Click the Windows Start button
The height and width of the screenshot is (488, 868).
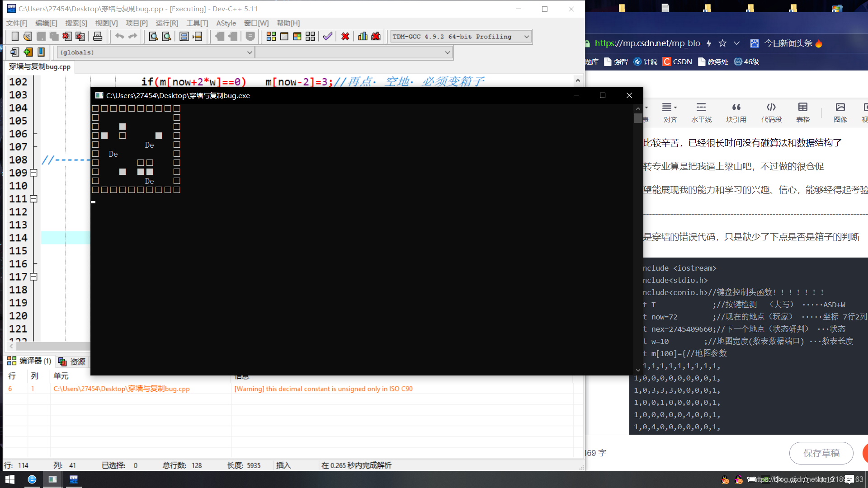pos(10,479)
